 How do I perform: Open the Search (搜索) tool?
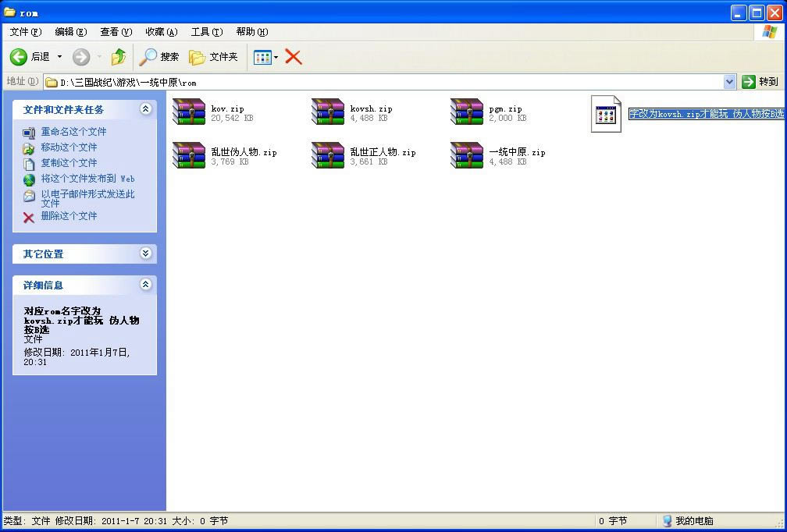coord(159,57)
